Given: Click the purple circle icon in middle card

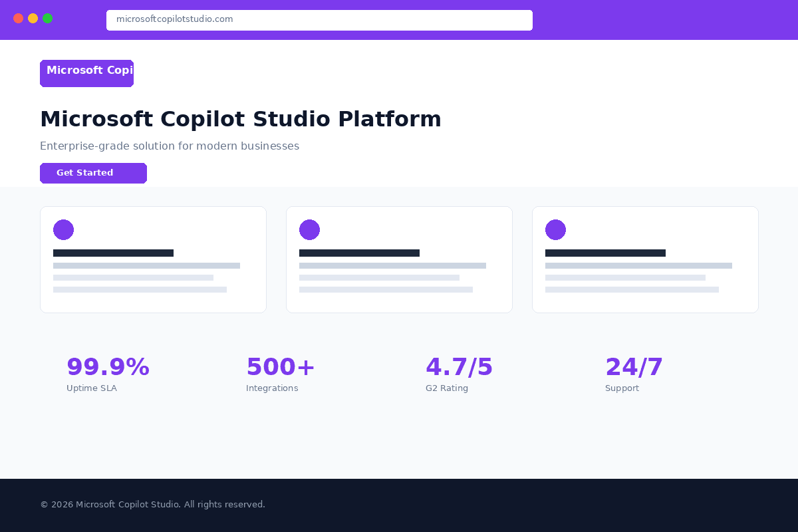Looking at the screenshot, I should 309,229.
